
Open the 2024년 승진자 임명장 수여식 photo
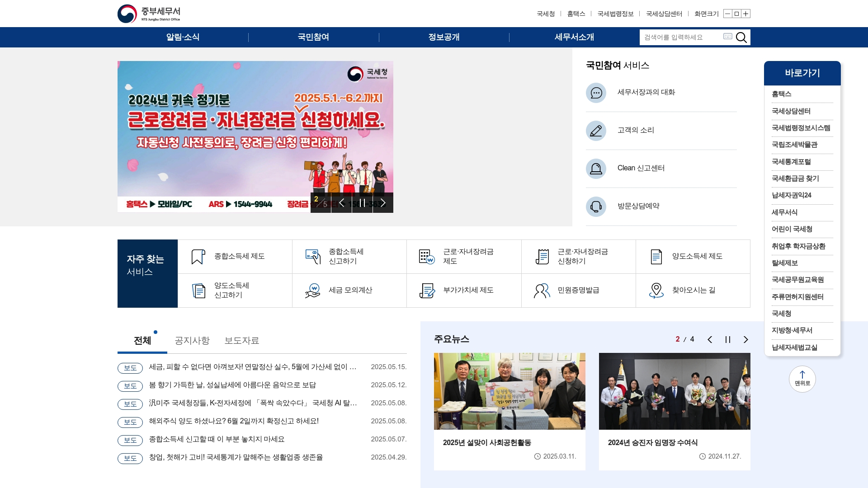pyautogui.click(x=675, y=391)
